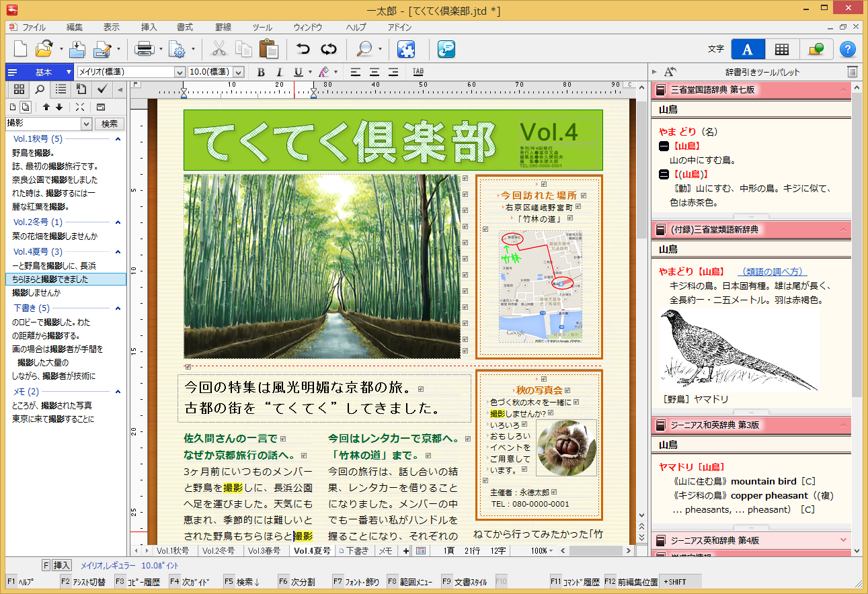
Task: Collapse the Vol.1秋号 search results group
Action: pyautogui.click(x=118, y=139)
